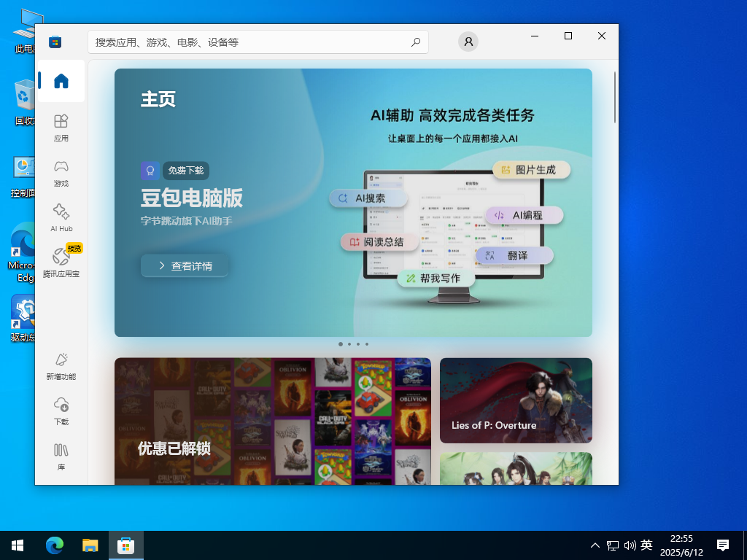Open the user profile account icon
The width and height of the screenshot is (747, 560).
click(468, 42)
